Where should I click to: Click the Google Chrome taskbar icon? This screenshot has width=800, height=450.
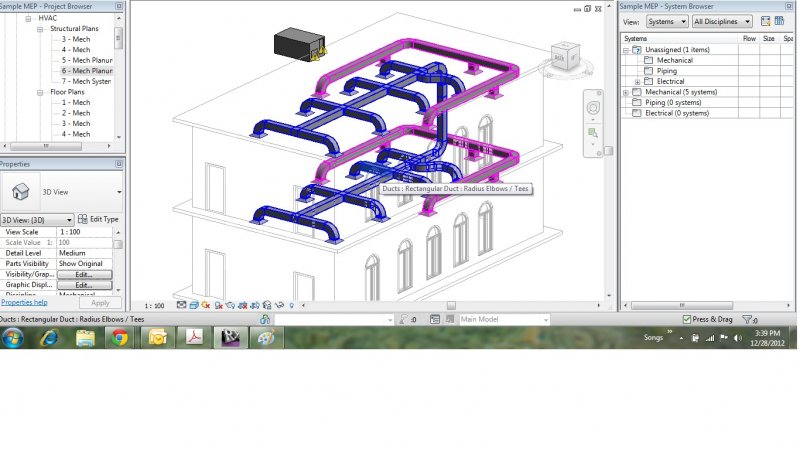pyautogui.click(x=120, y=338)
